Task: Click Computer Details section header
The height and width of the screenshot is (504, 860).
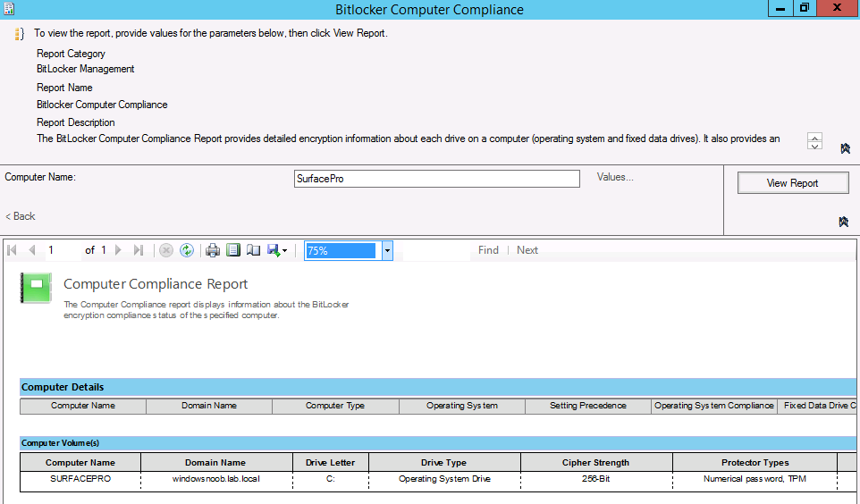Action: pos(438,387)
